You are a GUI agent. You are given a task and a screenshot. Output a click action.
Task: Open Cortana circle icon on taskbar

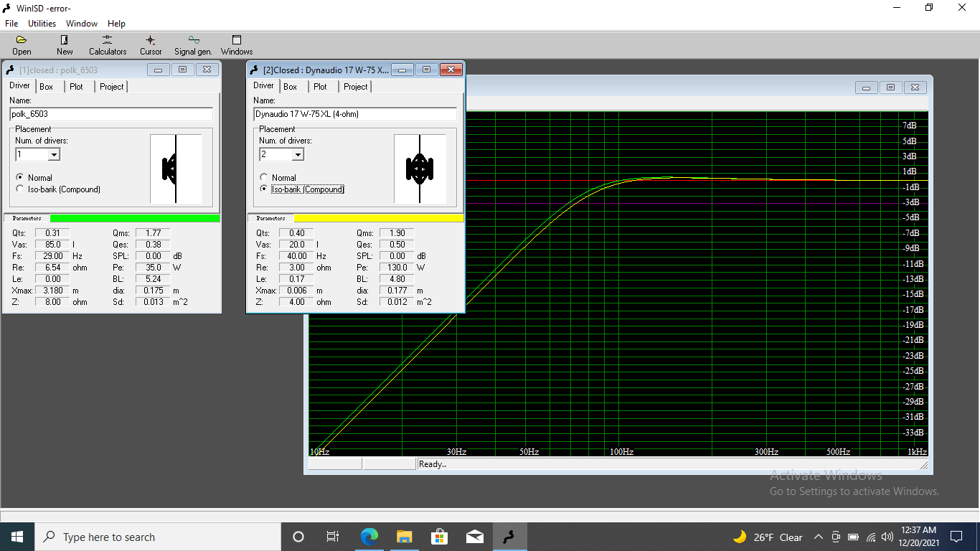point(298,537)
